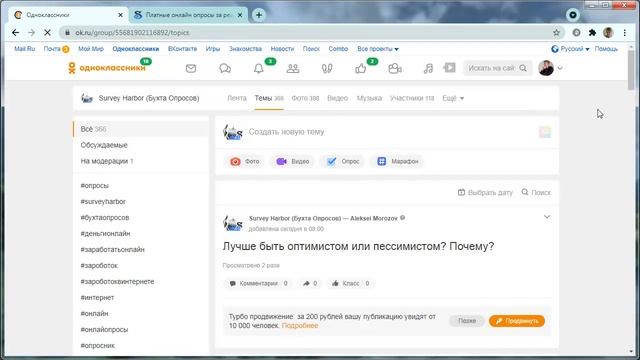Click the Survey Harbor group avatar in header
The image size is (640, 360).
click(x=87, y=98)
